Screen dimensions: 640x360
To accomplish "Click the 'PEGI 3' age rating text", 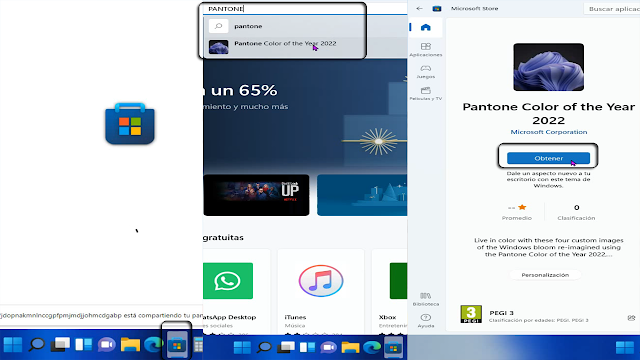I will tap(502, 313).
